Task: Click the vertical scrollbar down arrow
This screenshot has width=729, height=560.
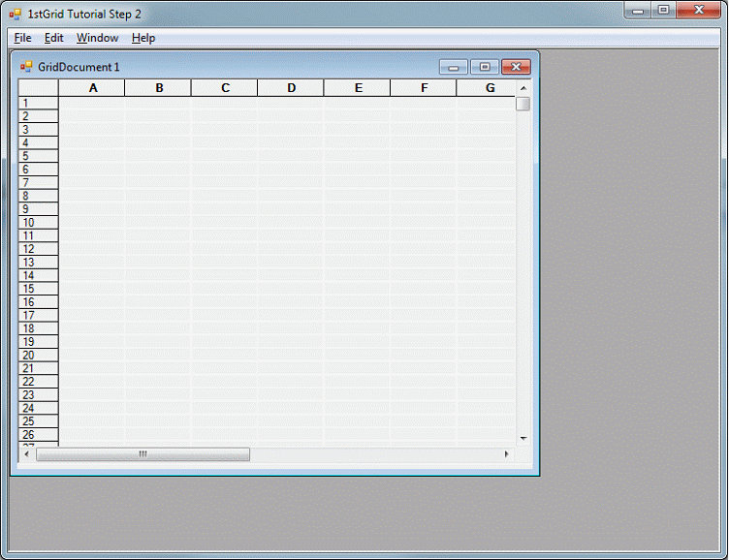Action: point(523,438)
